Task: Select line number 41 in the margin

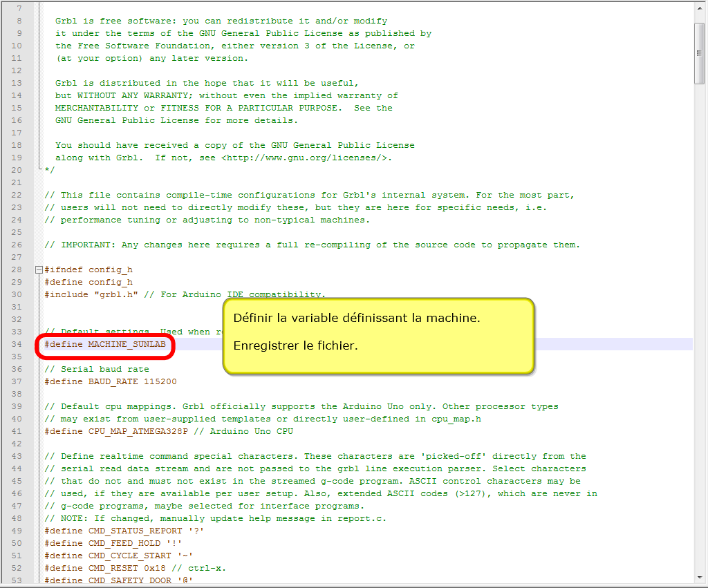Action: click(x=17, y=431)
